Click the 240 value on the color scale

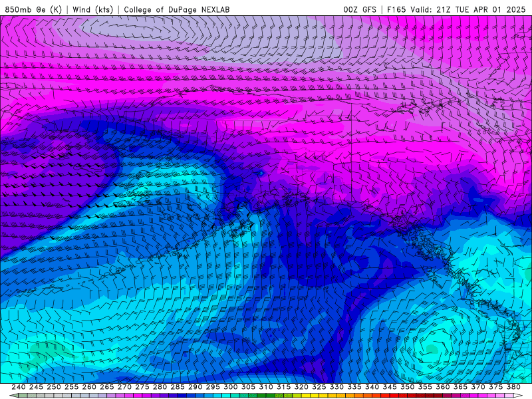[19, 387]
